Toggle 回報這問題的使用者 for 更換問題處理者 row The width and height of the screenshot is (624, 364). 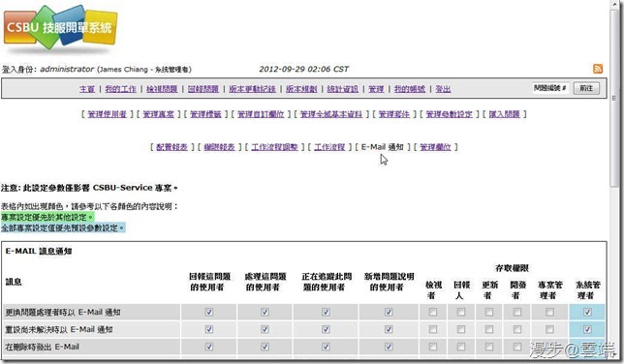coord(209,313)
